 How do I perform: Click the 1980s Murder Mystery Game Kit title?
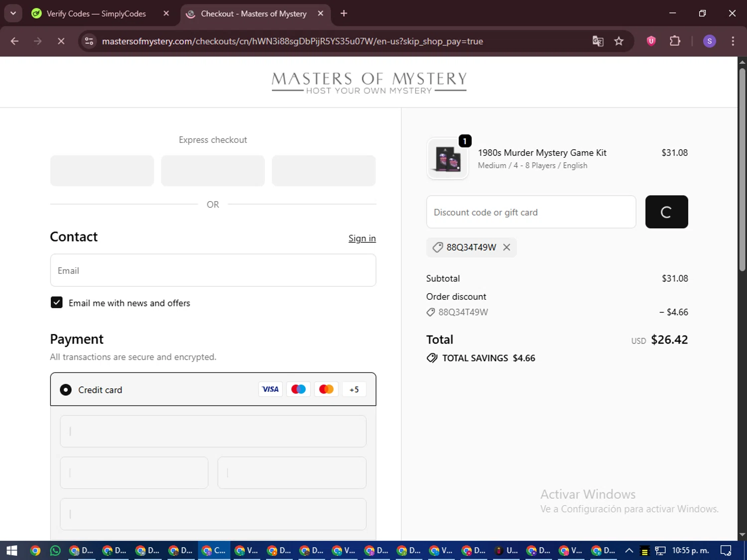point(542,153)
